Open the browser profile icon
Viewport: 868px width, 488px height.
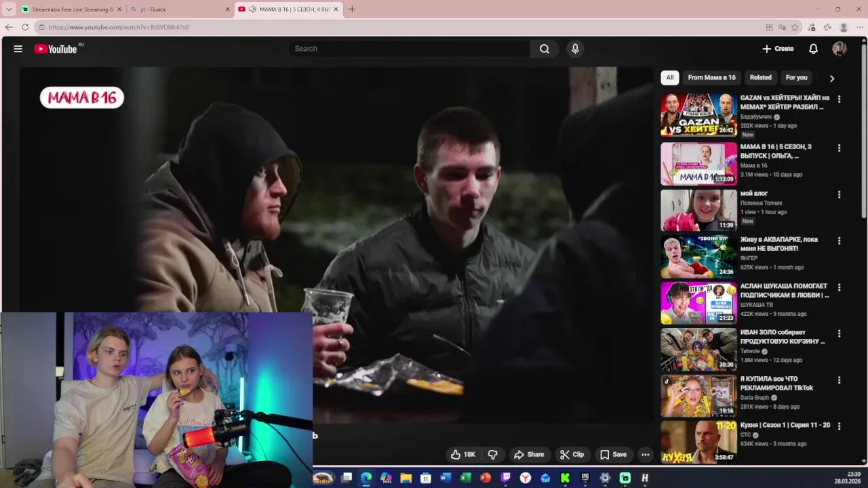point(844,27)
